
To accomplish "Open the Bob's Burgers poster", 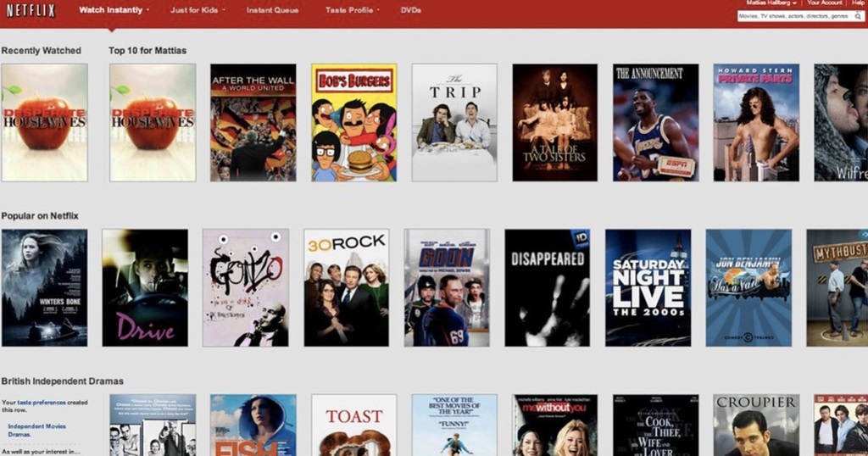I will pyautogui.click(x=353, y=123).
